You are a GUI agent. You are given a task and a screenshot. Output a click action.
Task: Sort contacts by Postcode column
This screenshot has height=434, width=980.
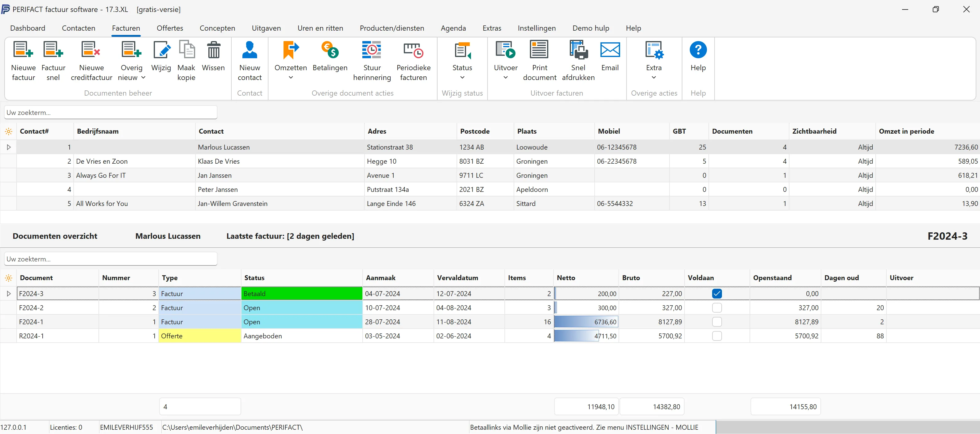tap(485, 131)
